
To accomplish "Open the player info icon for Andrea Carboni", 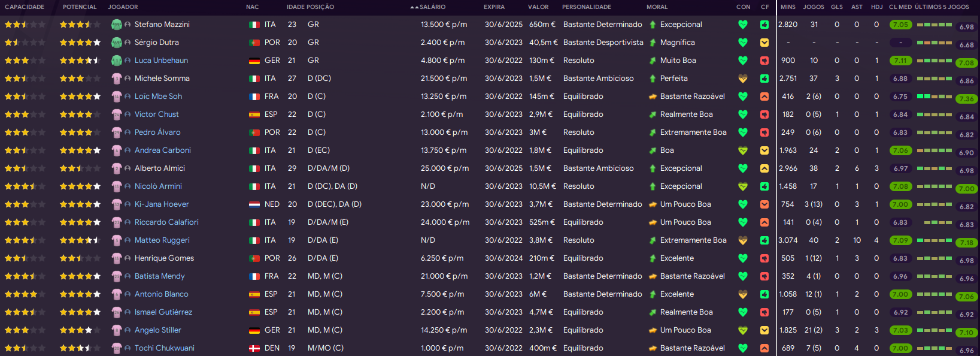I will point(128,150).
